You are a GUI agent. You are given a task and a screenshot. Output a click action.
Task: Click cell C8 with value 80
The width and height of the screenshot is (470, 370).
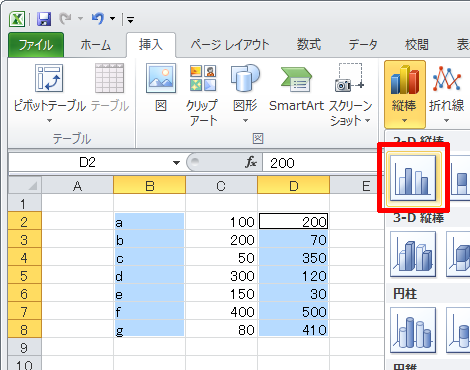tap(221, 329)
